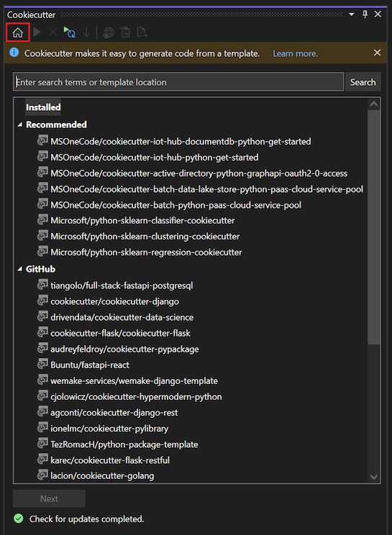Screen dimensions: 392x535
Task: Pin the Cookiecutter window with pushpin icon
Action: pos(365,14)
